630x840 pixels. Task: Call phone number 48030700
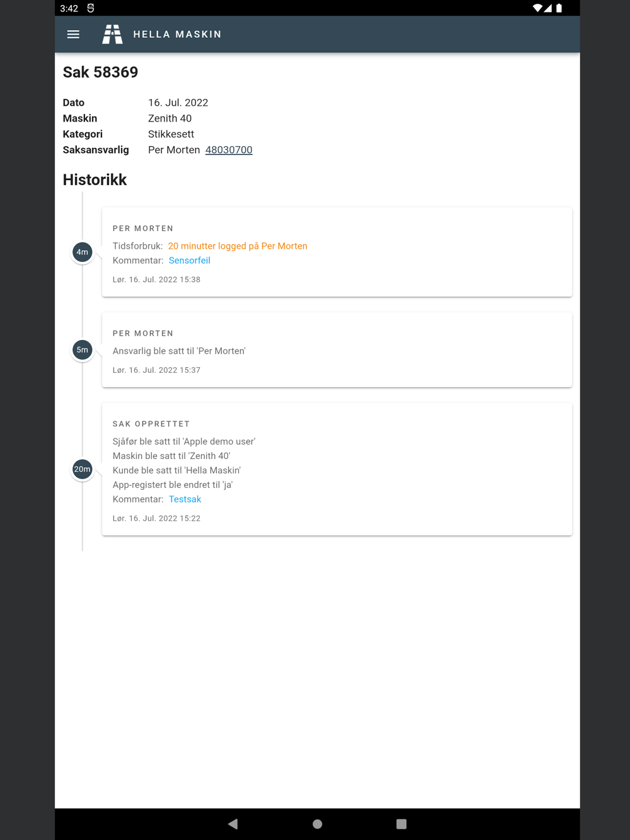229,150
